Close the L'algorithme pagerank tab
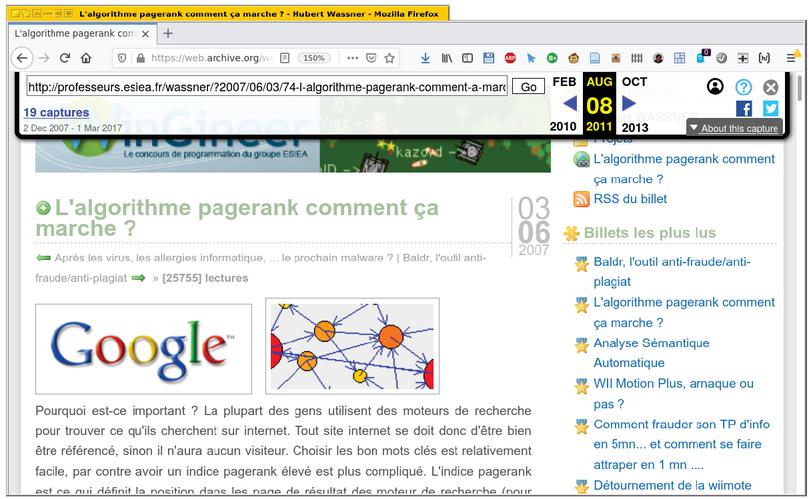The height and width of the screenshot is (499, 809). [145, 34]
